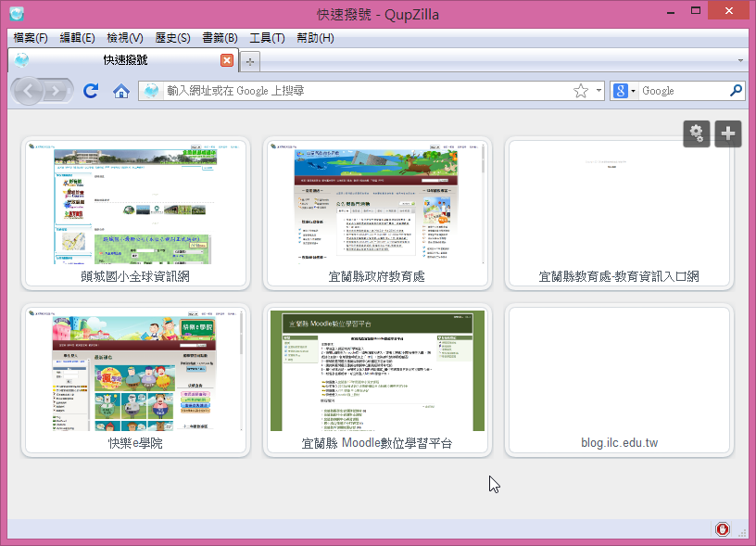This screenshot has width=756, height=546.
Task: Go to the home page
Action: coord(121,91)
